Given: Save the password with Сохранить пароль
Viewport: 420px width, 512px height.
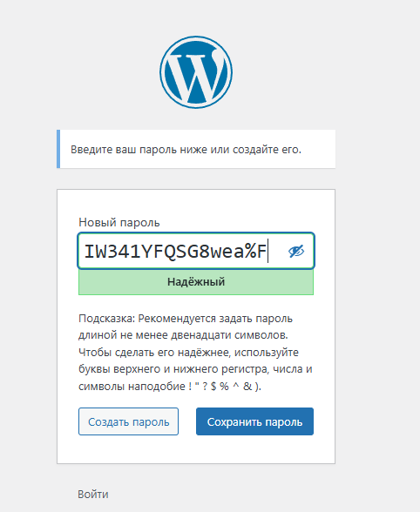Looking at the screenshot, I should [254, 421].
